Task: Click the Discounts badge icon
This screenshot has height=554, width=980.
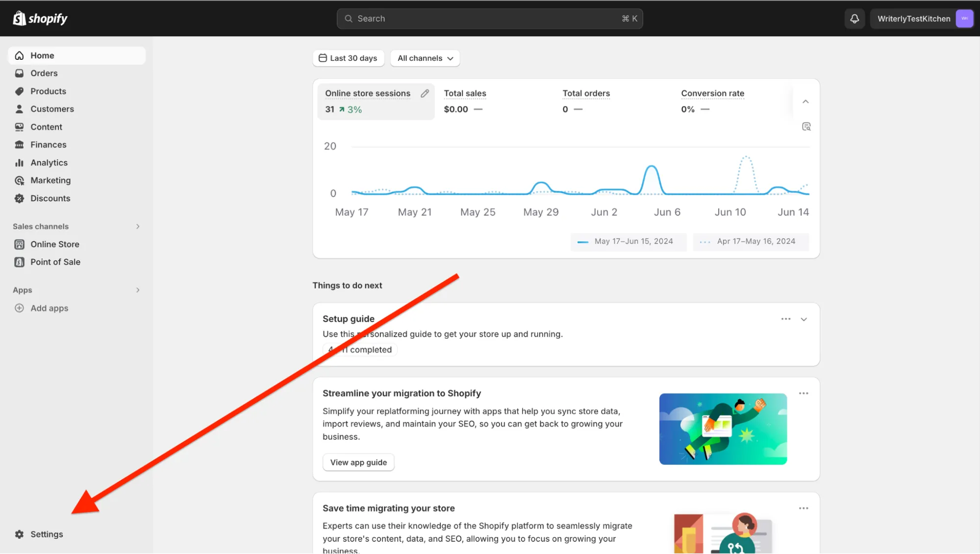Action: [19, 198]
